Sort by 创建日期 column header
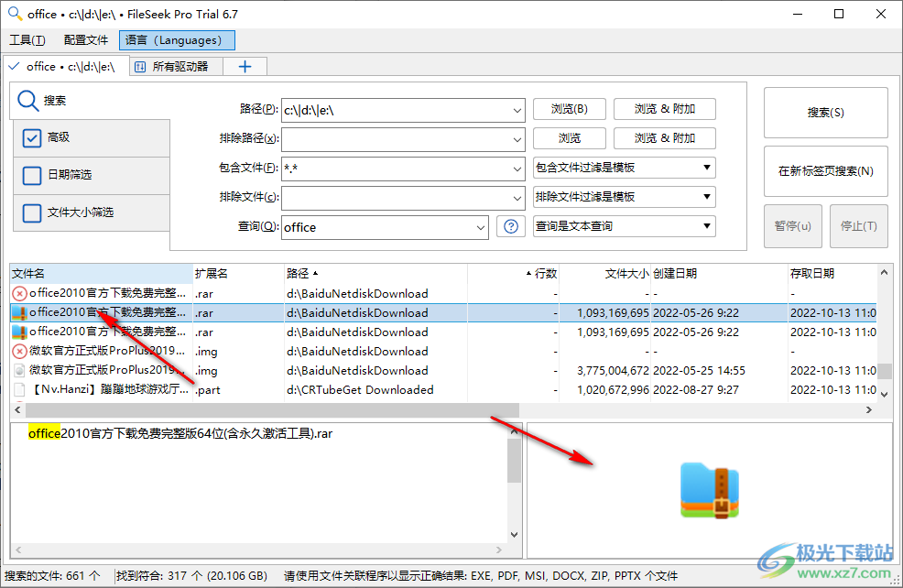 pos(719,274)
